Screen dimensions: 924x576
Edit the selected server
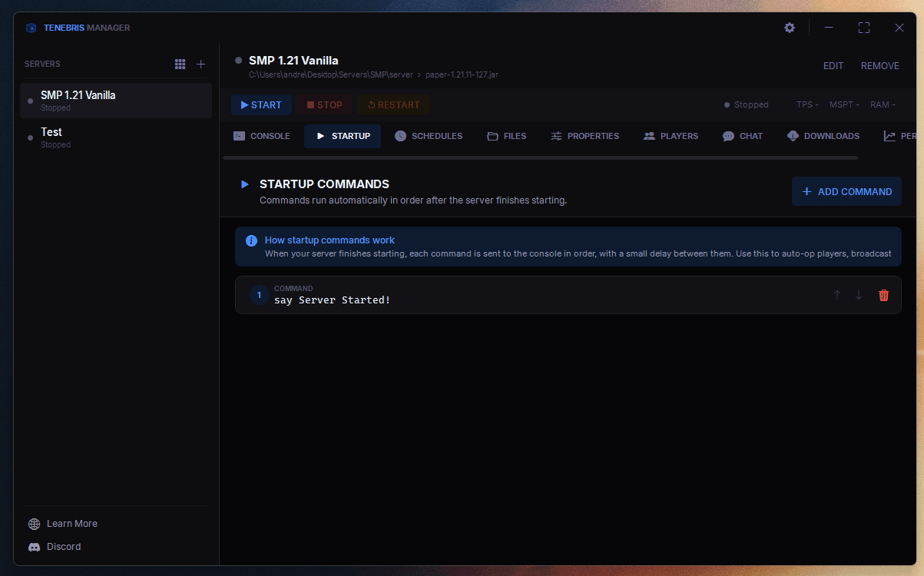point(833,66)
